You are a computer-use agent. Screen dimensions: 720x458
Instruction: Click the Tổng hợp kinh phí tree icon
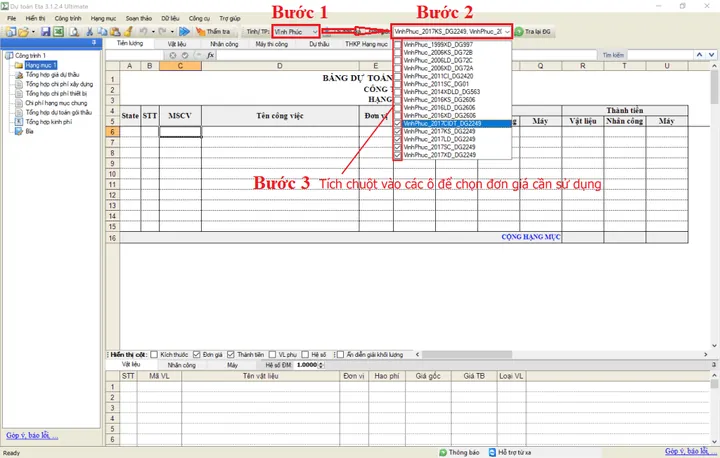[x=19, y=122]
